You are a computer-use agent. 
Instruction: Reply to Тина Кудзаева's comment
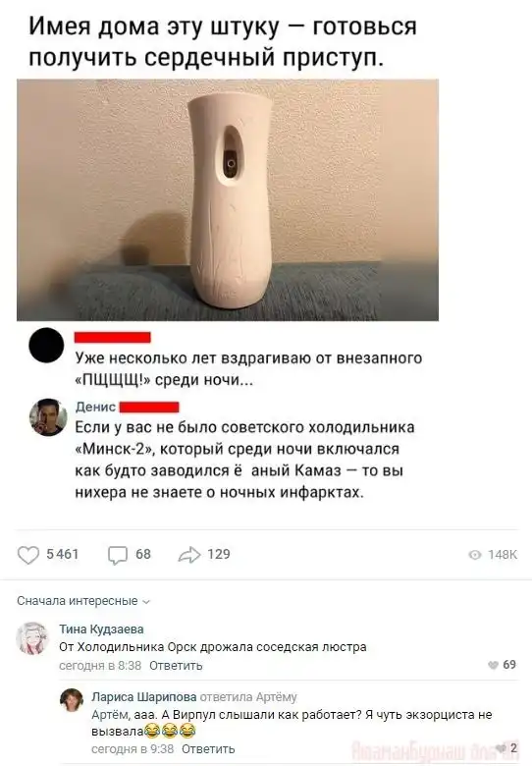(x=176, y=666)
